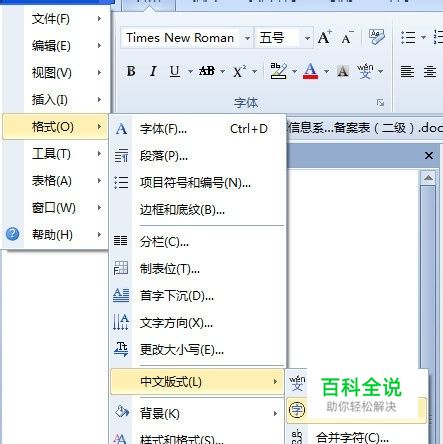
Task: Align text left in the ribbon
Action: (x=407, y=71)
